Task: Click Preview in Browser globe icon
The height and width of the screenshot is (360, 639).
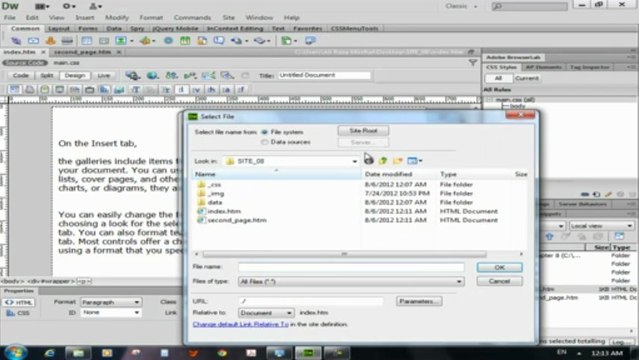Action: [152, 75]
